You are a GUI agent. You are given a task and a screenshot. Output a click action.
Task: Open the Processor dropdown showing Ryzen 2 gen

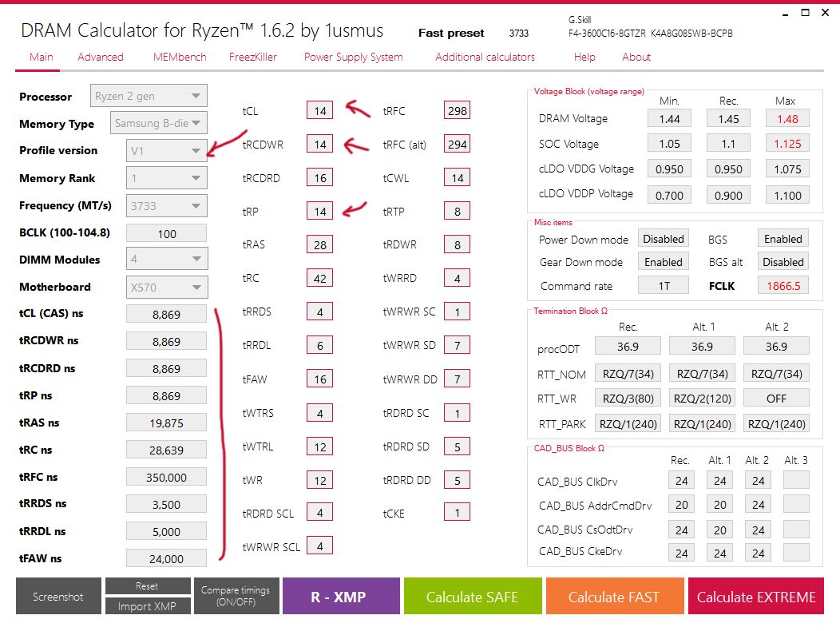coord(149,96)
